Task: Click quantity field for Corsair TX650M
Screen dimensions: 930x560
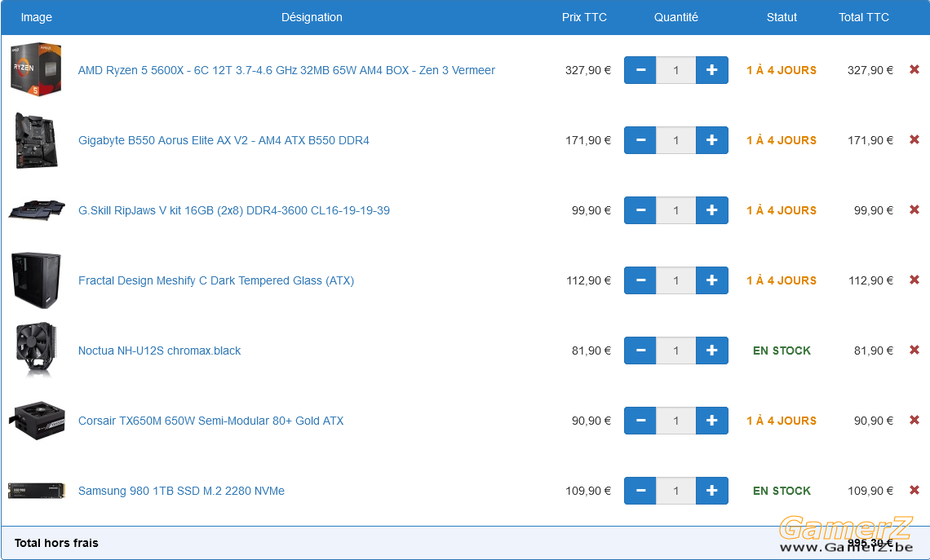Action: click(676, 421)
